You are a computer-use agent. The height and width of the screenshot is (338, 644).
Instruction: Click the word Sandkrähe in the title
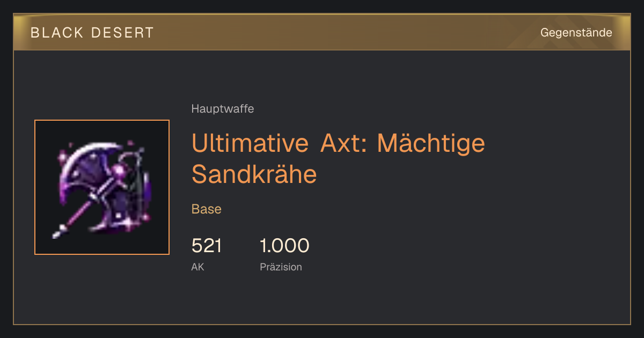click(254, 174)
